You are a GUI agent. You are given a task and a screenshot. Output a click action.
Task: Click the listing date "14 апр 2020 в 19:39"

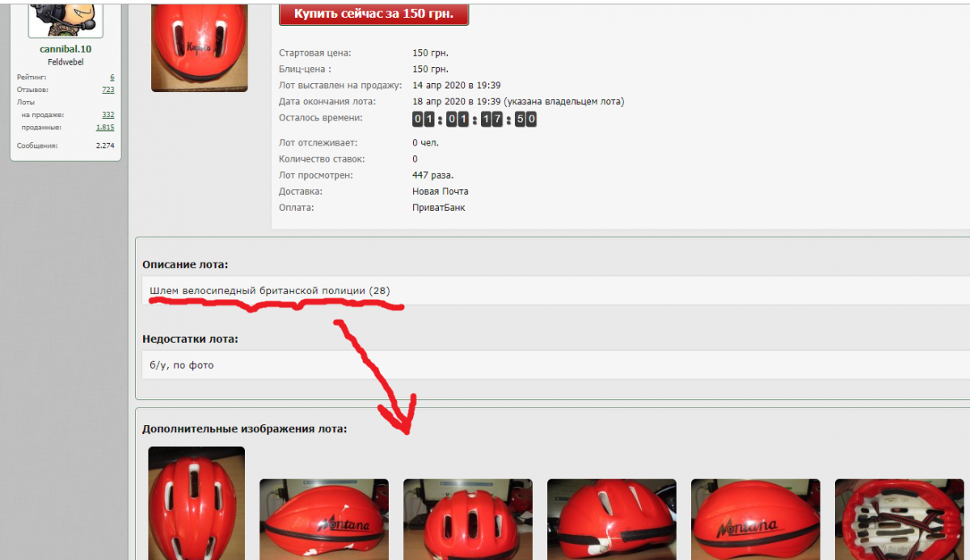(x=457, y=86)
